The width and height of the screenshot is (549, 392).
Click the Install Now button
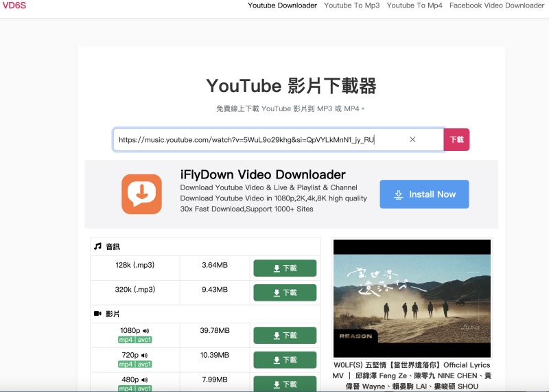coord(424,194)
